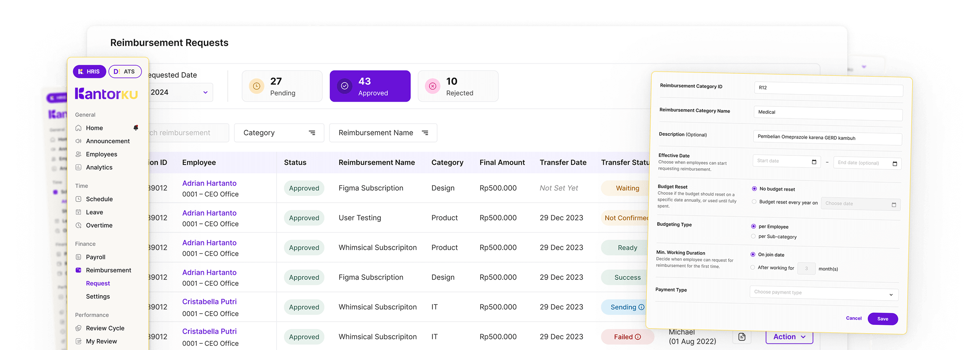
Task: Click the Payroll document icon
Action: coord(78,257)
